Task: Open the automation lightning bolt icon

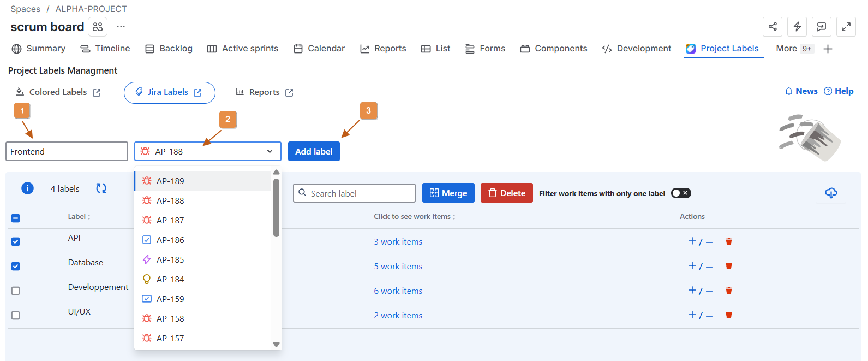Action: [x=797, y=27]
